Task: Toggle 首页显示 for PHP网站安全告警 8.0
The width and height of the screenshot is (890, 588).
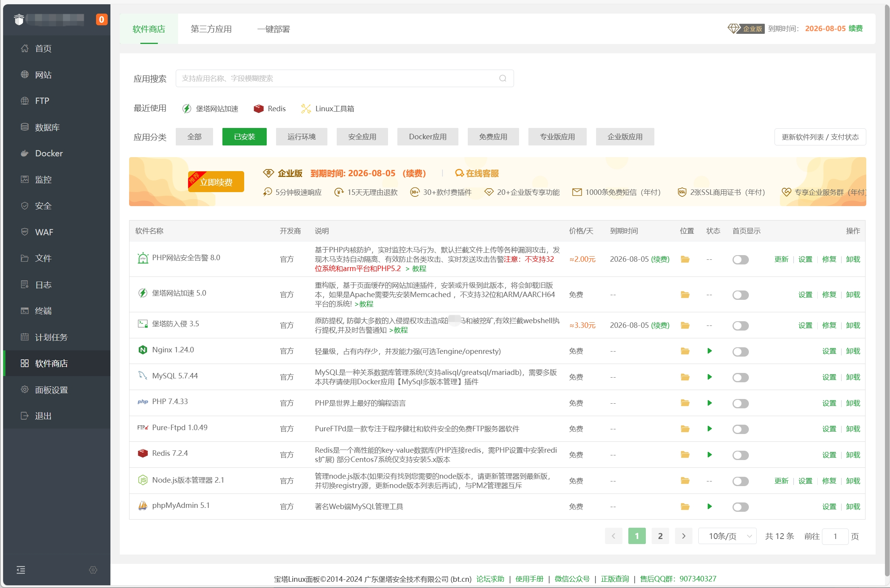Action: click(x=740, y=259)
